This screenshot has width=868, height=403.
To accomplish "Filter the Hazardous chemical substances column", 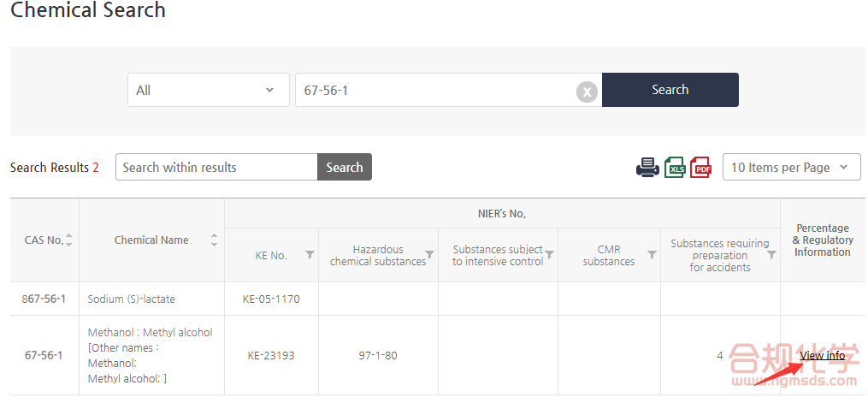I will (x=429, y=255).
